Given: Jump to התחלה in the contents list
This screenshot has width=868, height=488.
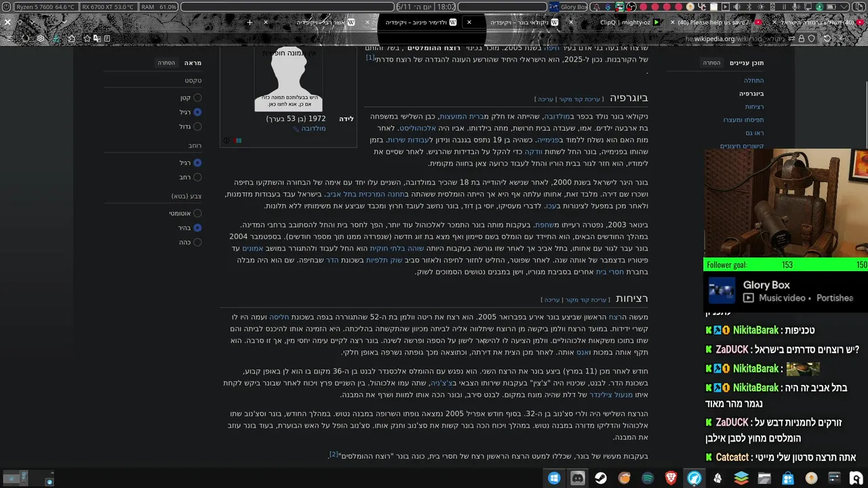Looking at the screenshot, I should pos(753,81).
